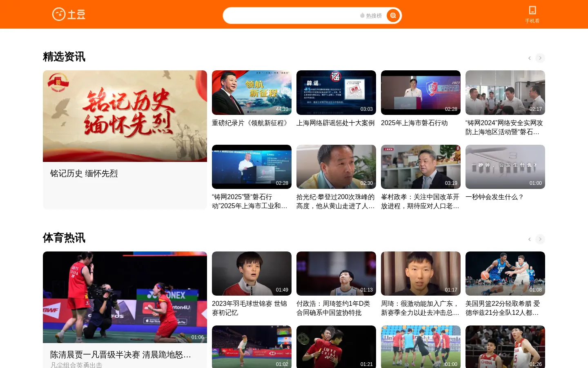The height and width of the screenshot is (368, 588).
Task: Go to next page in 体育热讯
Action: [x=540, y=239]
